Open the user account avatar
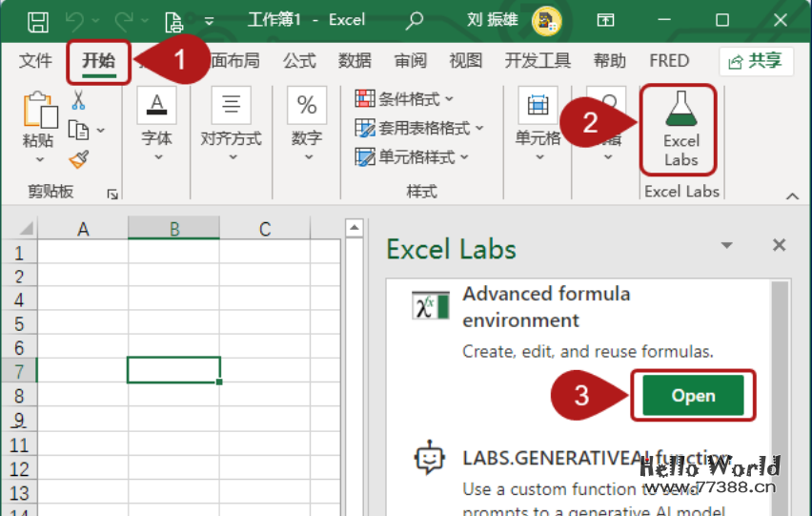 (547, 21)
